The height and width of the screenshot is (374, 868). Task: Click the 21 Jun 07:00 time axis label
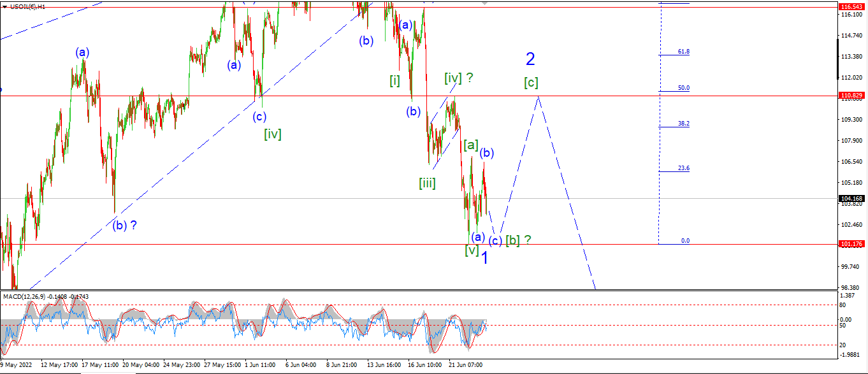pos(466,366)
